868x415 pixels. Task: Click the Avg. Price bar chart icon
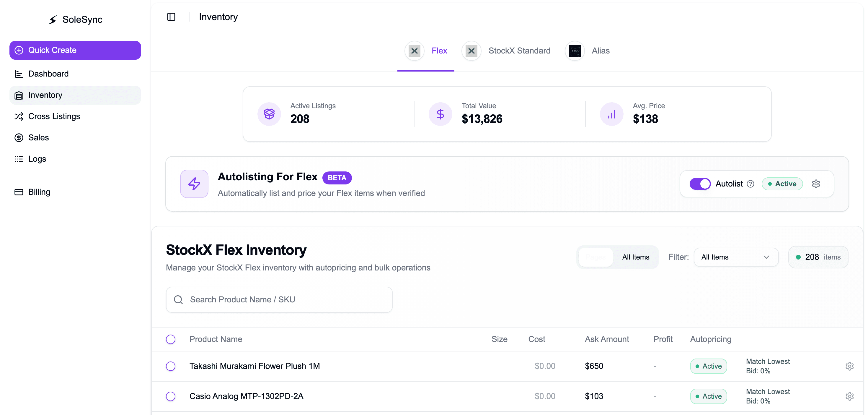(x=611, y=114)
